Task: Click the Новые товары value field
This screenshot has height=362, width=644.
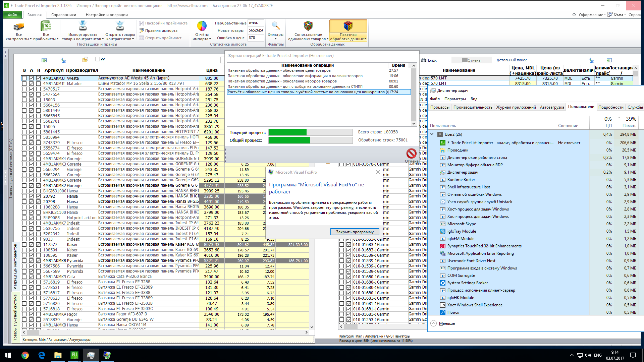Action: pos(256,31)
